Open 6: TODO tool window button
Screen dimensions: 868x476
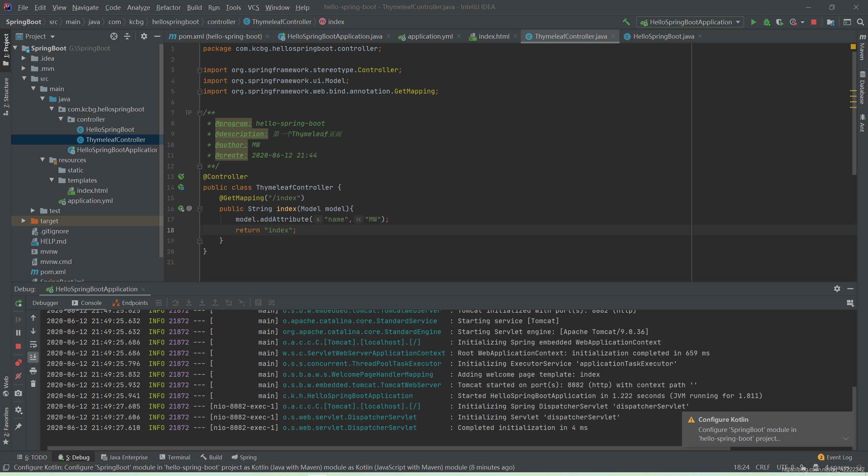pyautogui.click(x=32, y=457)
